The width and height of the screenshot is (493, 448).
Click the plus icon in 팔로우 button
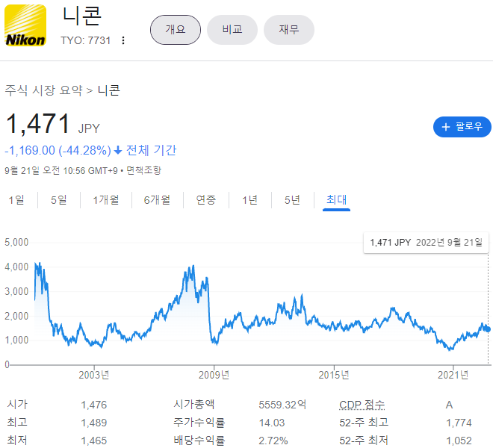coord(446,127)
